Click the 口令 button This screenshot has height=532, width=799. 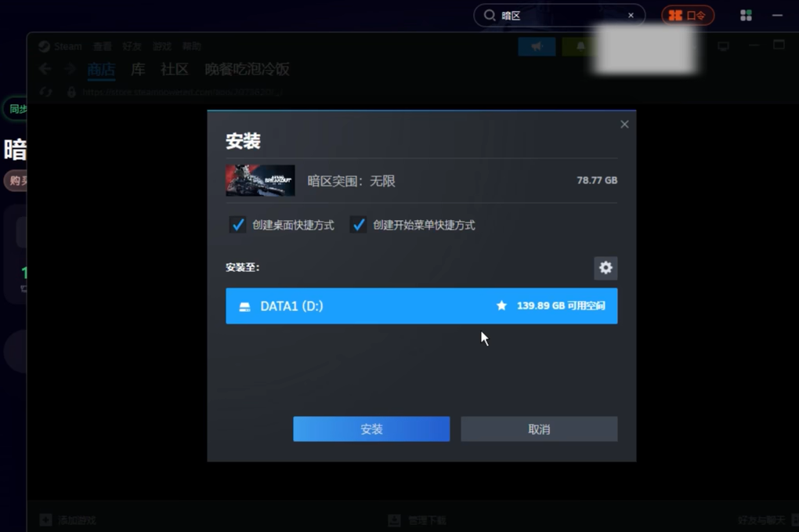[688, 16]
